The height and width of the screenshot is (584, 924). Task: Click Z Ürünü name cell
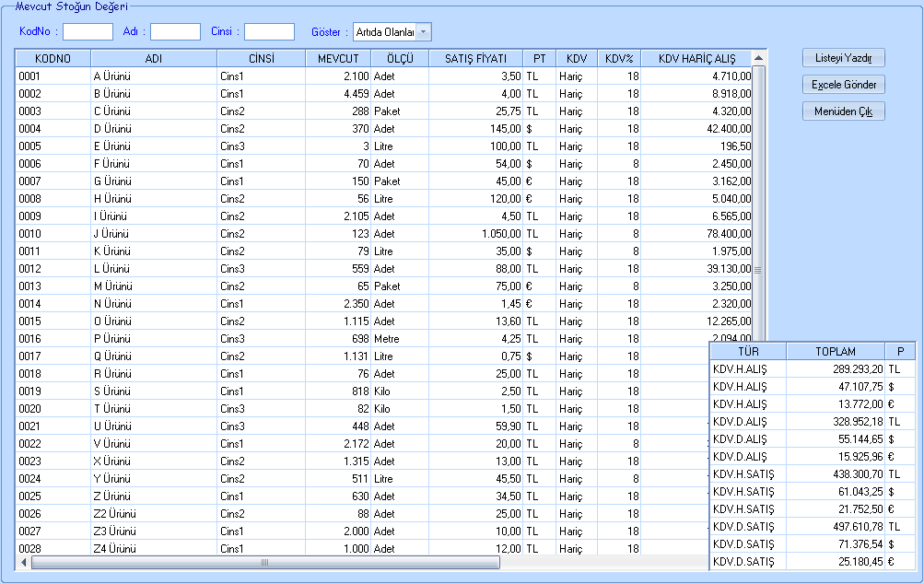[x=112, y=496]
